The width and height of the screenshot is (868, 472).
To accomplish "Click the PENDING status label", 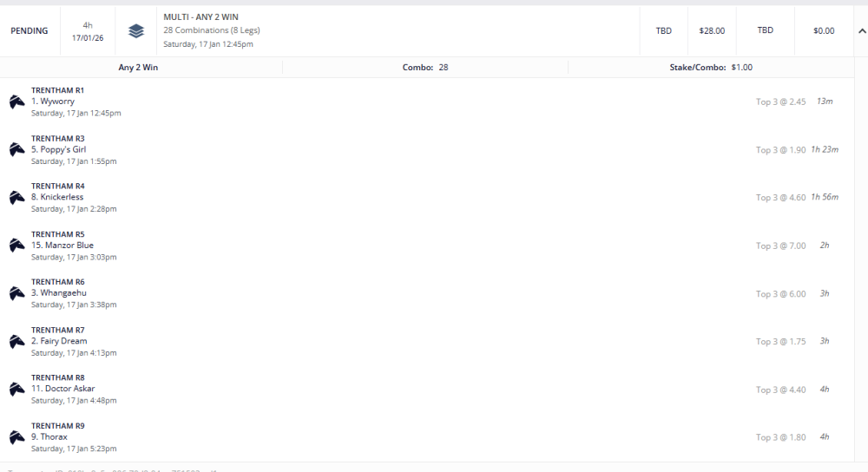I will 30,31.
